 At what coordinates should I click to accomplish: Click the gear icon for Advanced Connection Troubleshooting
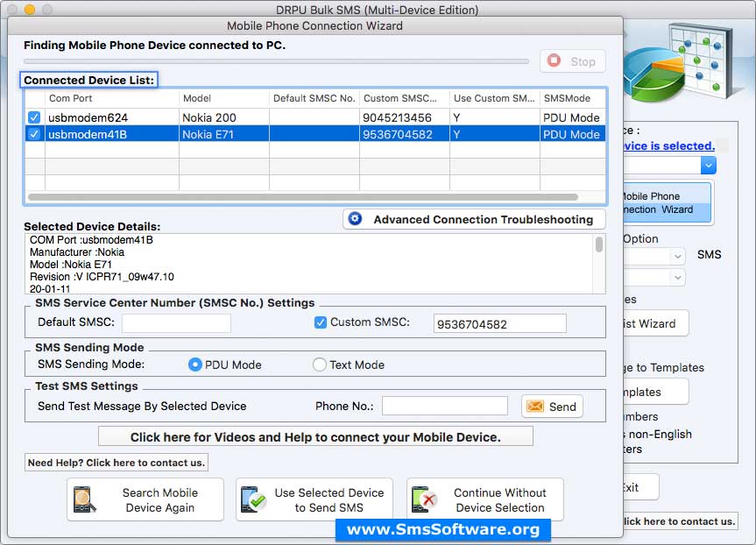point(356,218)
